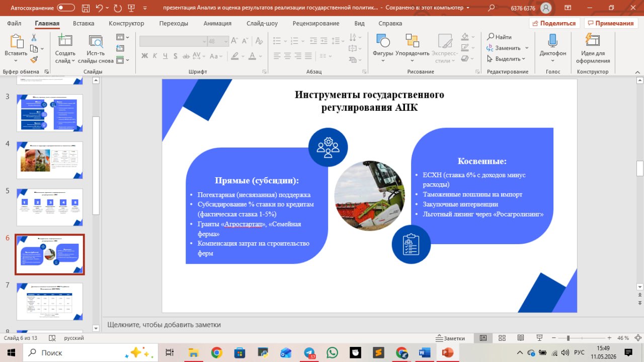Switch to Reading view icon

[520, 338]
